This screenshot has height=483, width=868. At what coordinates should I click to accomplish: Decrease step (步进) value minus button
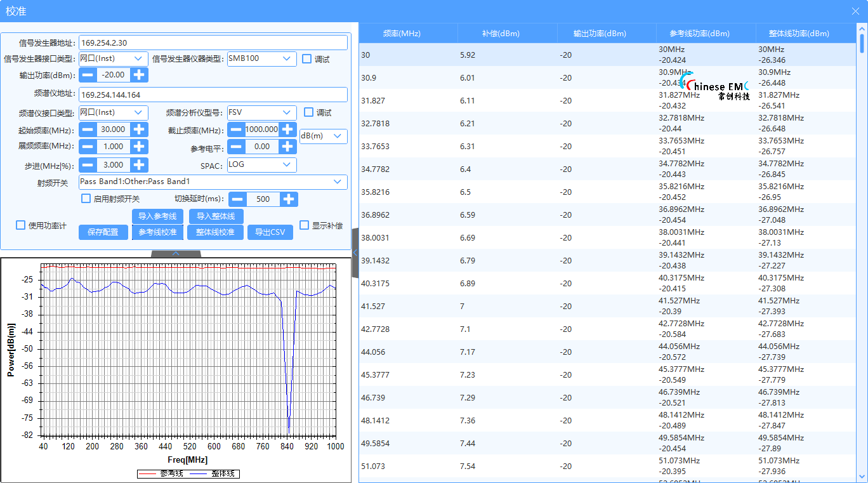point(88,164)
